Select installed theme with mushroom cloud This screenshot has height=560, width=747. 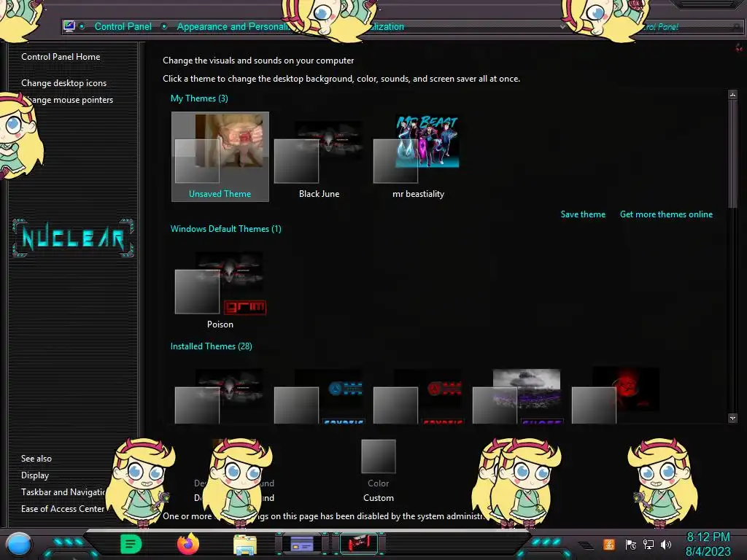click(x=517, y=396)
